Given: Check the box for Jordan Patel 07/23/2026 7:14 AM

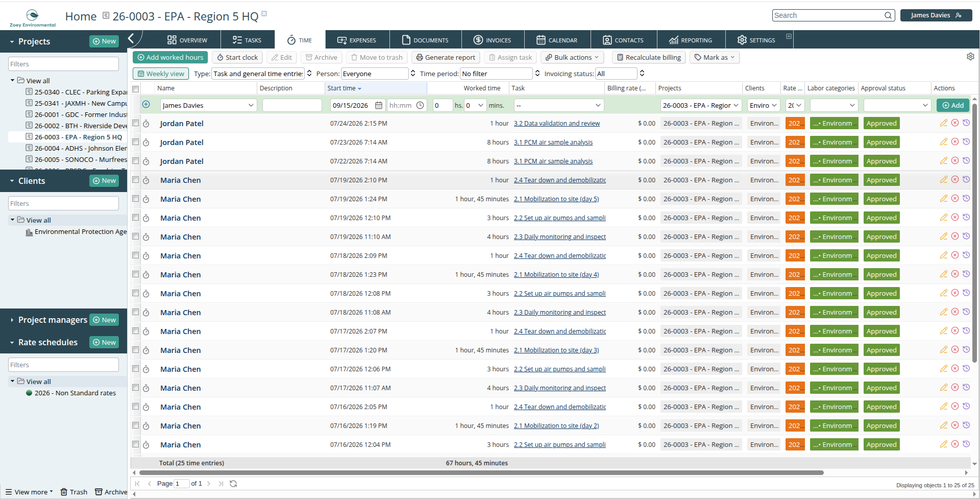Looking at the screenshot, I should coord(136,142).
